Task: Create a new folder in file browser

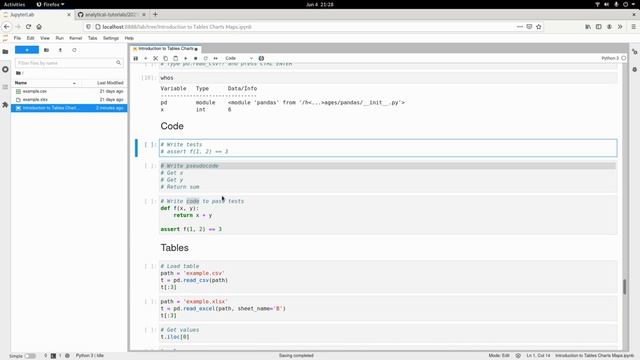Action: 47,50
